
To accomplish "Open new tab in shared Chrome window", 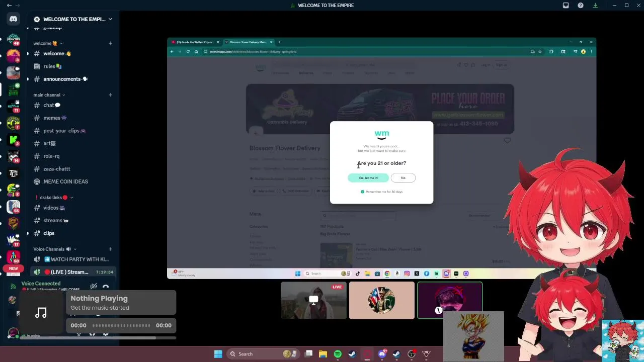I will pos(279,42).
